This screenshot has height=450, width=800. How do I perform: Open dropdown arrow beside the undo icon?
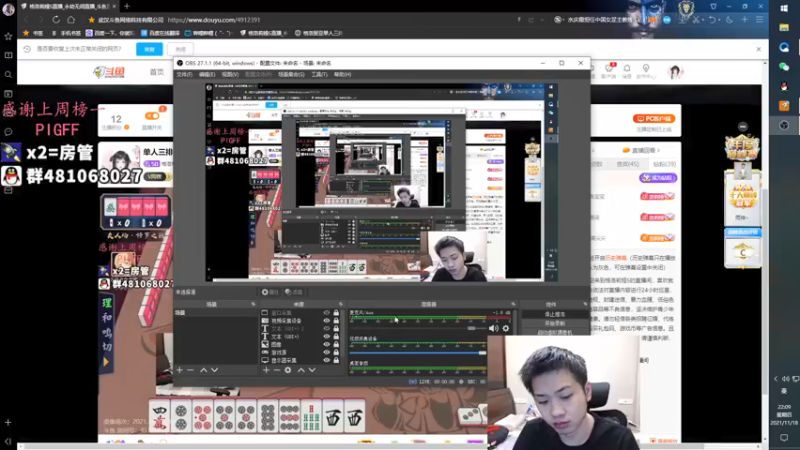click(720, 20)
